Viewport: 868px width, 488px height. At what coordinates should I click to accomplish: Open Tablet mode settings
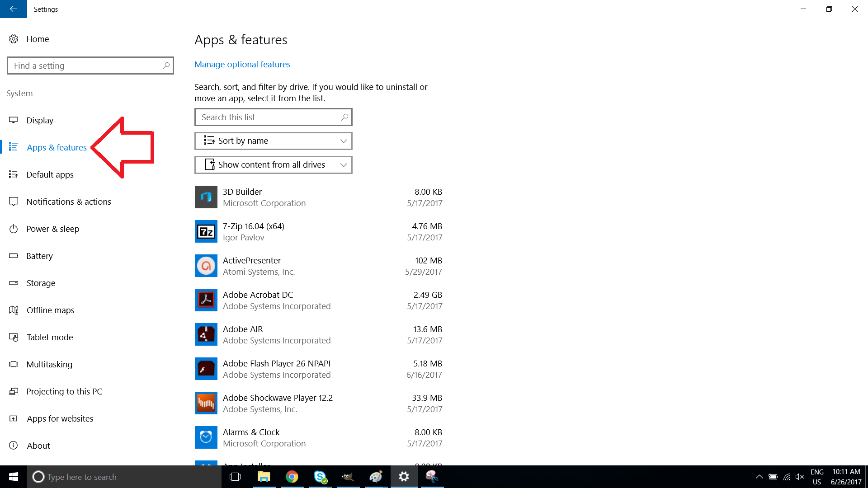point(50,337)
